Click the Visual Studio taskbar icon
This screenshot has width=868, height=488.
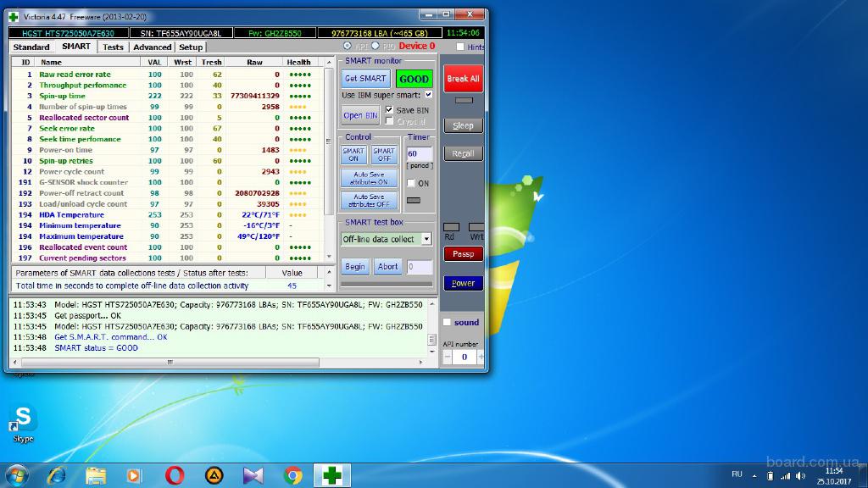click(x=253, y=475)
